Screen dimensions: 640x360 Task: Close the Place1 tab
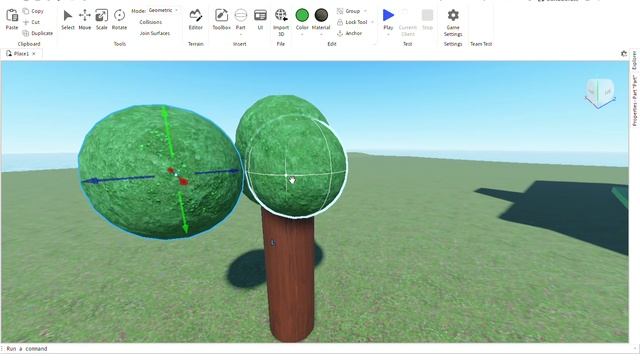point(34,53)
